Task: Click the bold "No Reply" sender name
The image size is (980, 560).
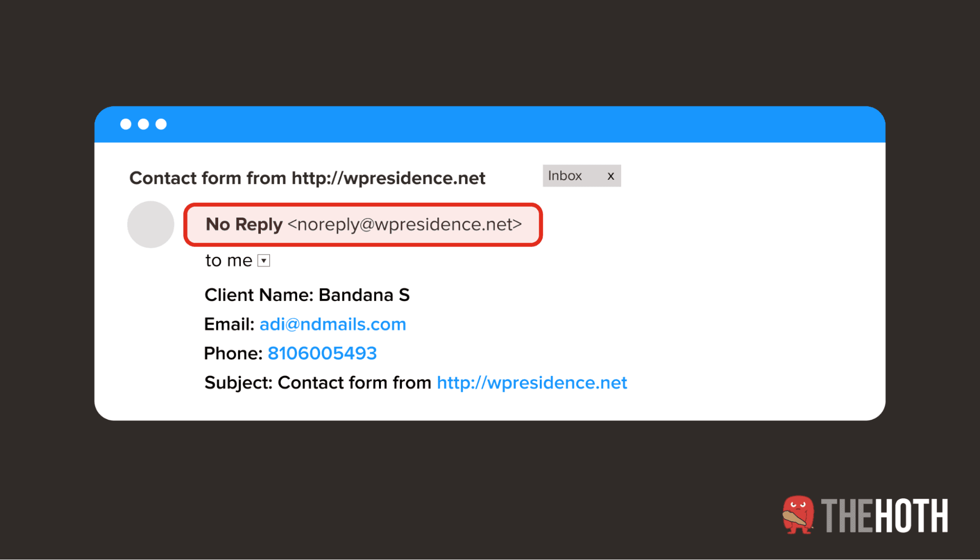Action: (244, 224)
